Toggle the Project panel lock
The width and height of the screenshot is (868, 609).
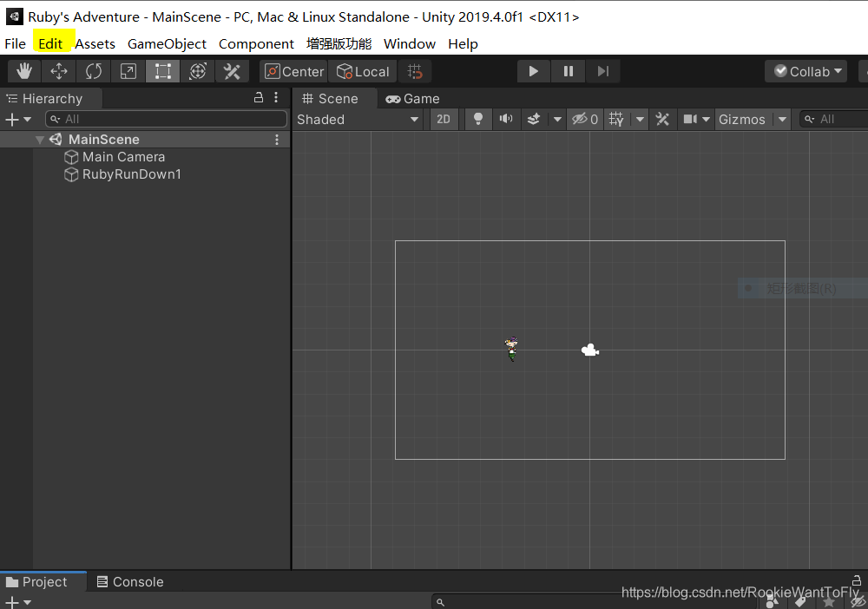coord(857,580)
